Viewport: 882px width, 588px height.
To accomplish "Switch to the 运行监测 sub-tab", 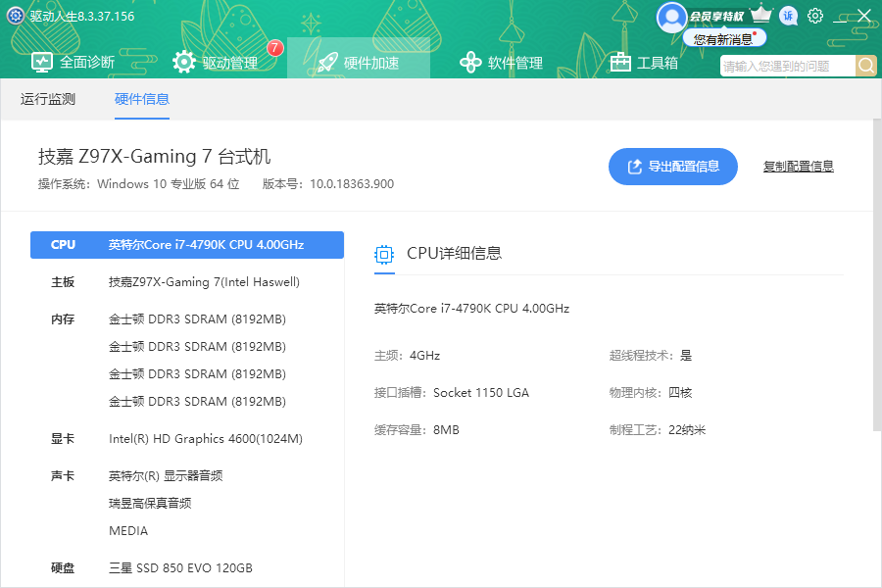I will click(x=48, y=99).
